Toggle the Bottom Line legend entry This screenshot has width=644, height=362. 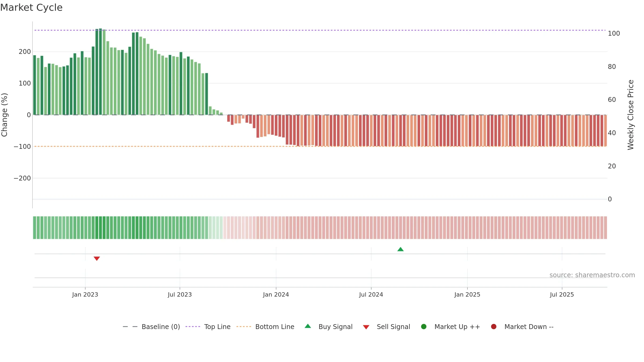click(x=265, y=327)
